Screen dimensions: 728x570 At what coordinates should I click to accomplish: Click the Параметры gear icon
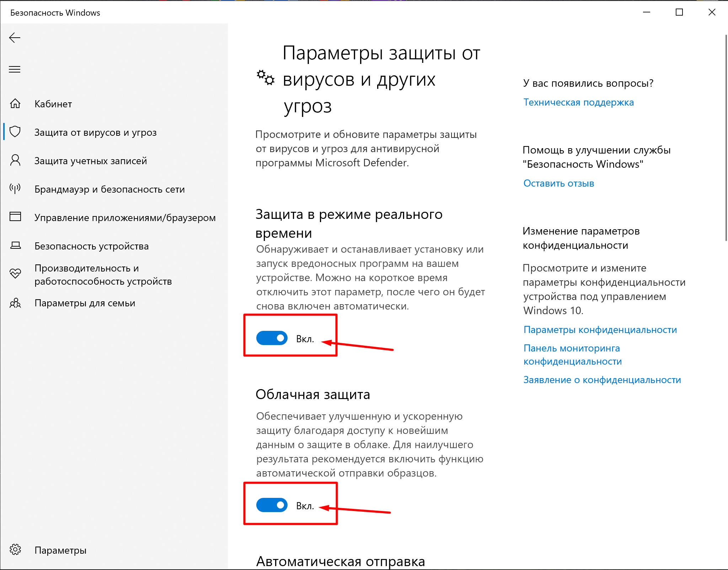click(x=15, y=550)
